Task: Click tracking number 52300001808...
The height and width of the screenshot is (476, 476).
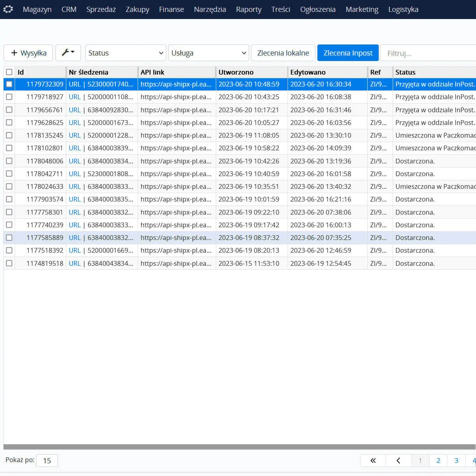Action: tap(110, 174)
